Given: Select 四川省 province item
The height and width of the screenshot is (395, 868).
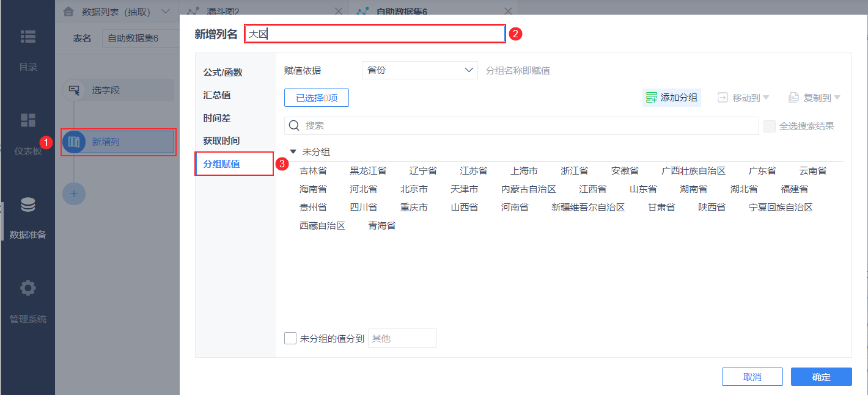Looking at the screenshot, I should coord(364,208).
